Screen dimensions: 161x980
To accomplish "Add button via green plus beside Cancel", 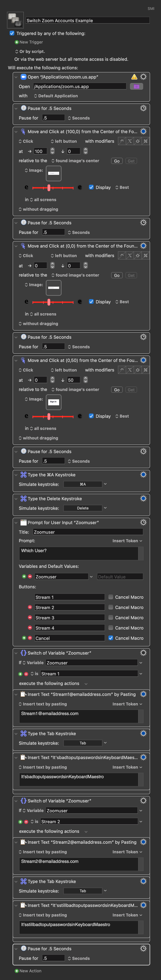I will coord(24,638).
